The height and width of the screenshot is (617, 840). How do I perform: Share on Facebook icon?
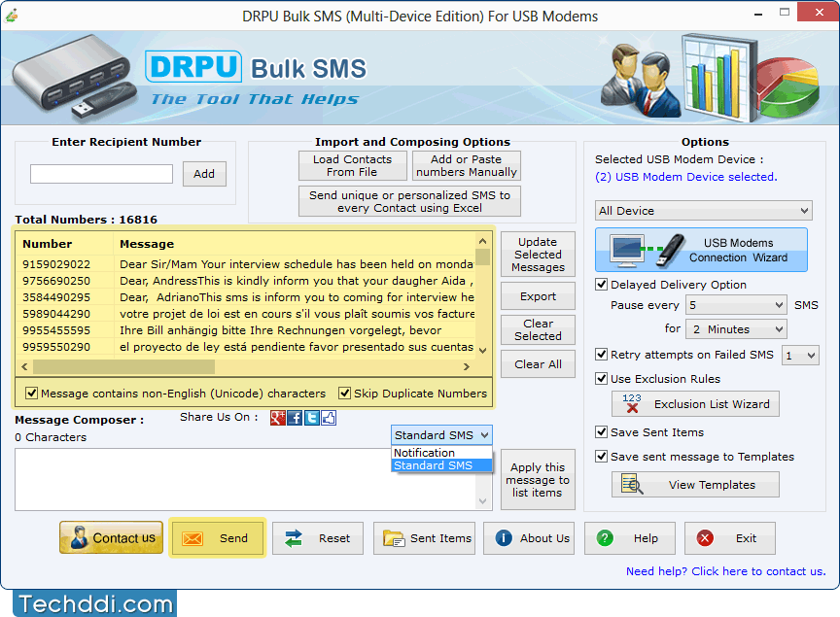click(x=295, y=418)
